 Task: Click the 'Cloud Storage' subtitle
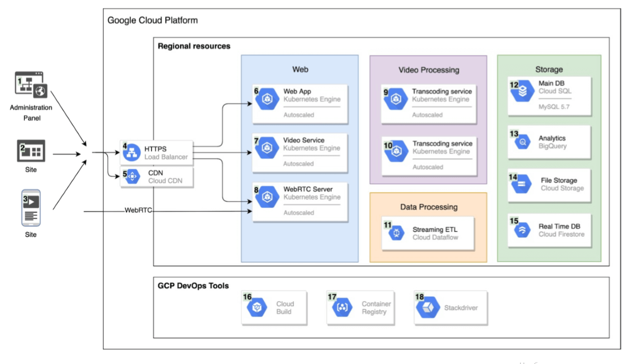[562, 188]
